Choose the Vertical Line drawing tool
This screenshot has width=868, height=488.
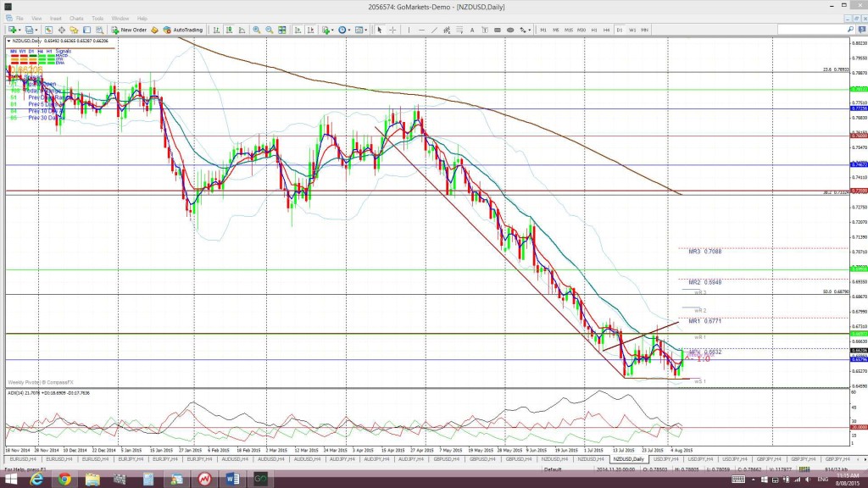[x=409, y=30]
